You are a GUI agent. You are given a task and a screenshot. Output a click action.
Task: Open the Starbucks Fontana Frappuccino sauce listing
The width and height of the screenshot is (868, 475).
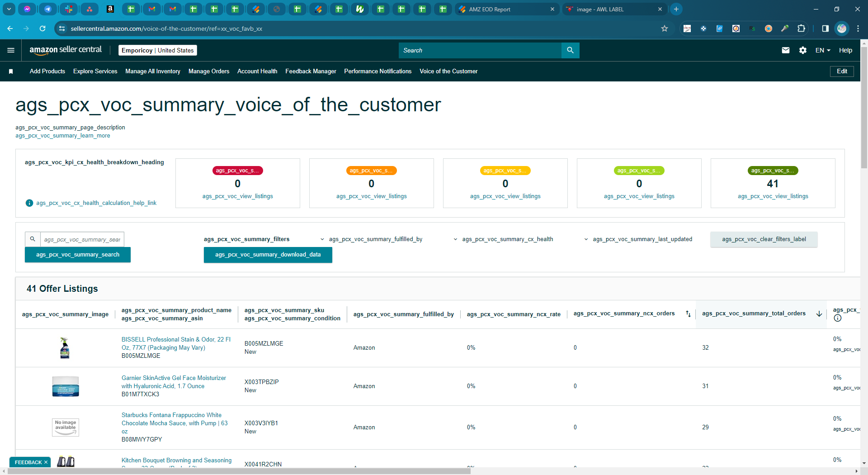click(x=175, y=423)
